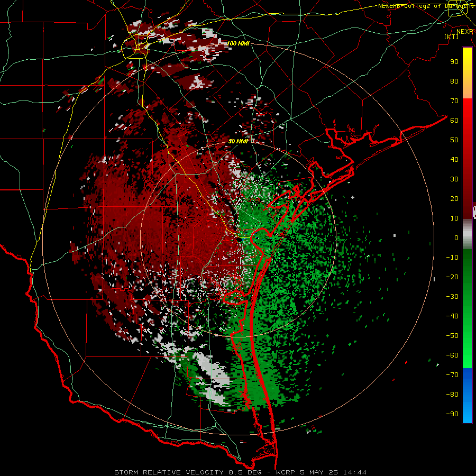Click the -10 value on the velocity scale
The width and height of the screenshot is (476, 476).
pos(452,258)
